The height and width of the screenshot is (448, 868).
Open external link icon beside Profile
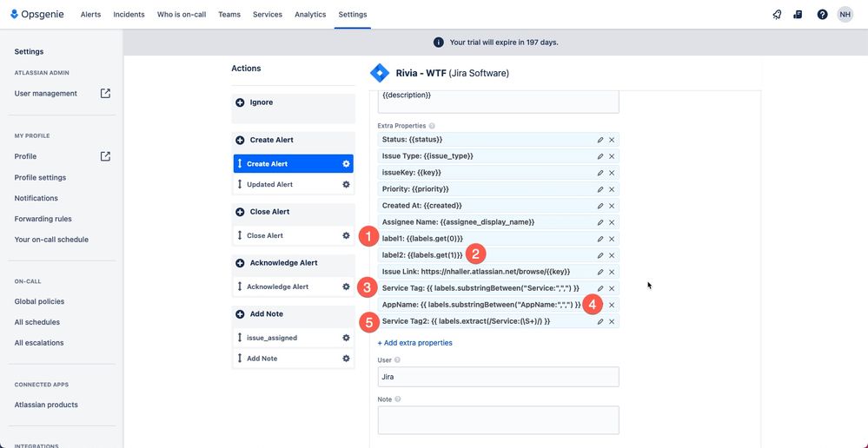[105, 156]
